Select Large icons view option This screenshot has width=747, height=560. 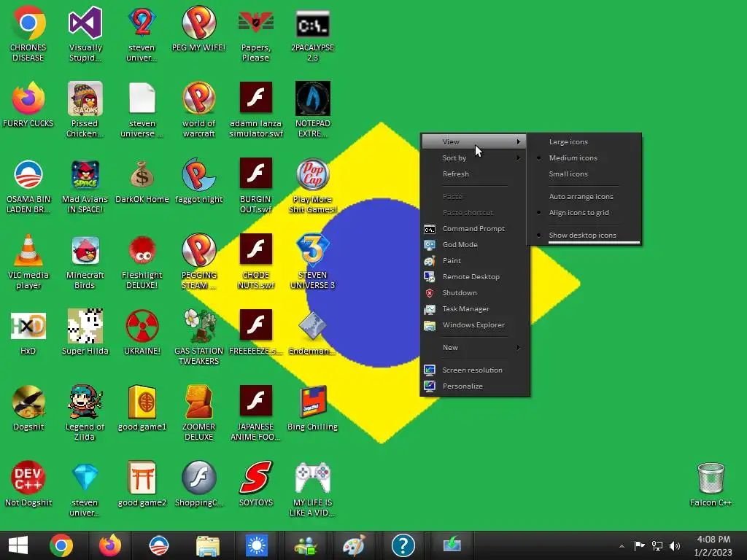coord(584,142)
